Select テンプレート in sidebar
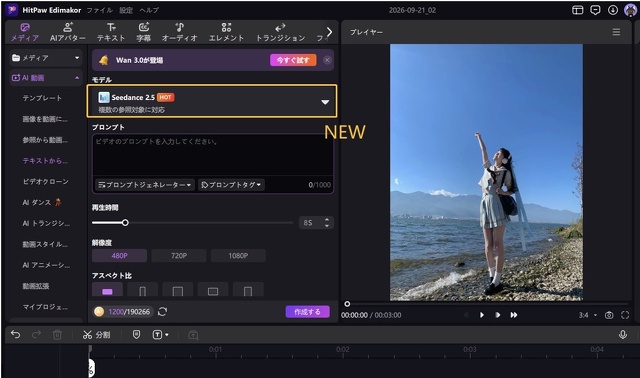640x378 pixels. (x=42, y=98)
